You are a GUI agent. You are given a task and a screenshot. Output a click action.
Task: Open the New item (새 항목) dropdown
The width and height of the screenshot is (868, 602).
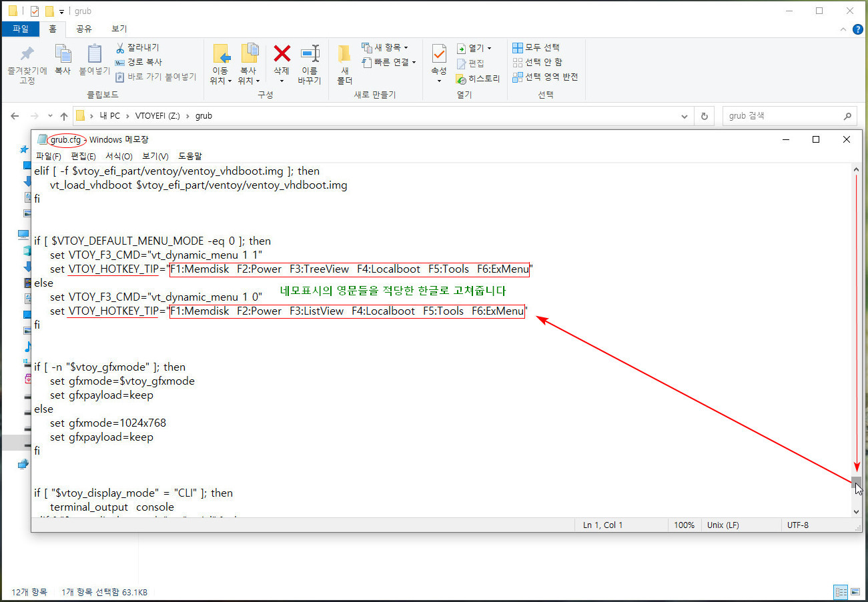(385, 47)
